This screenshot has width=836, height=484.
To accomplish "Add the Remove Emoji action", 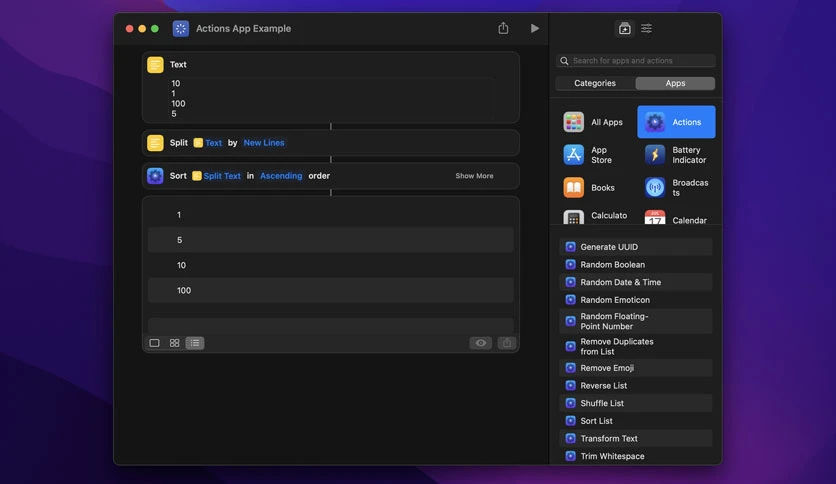I will pyautogui.click(x=636, y=368).
